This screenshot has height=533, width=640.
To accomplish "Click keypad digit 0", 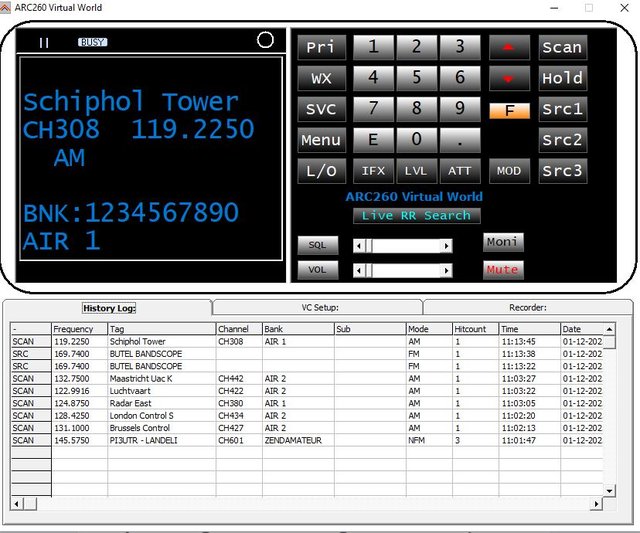I will 416,140.
